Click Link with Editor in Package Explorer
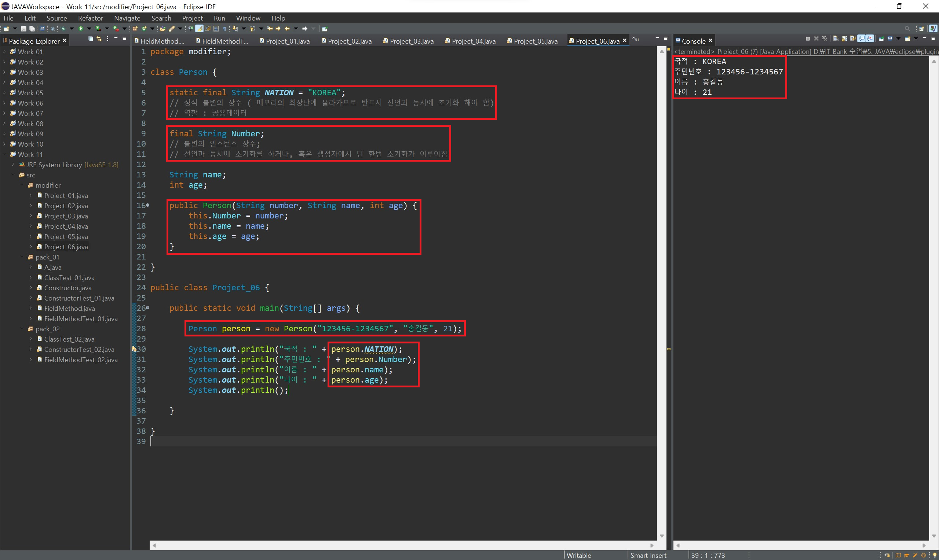Viewport: 939px width, 560px height. [x=99, y=39]
